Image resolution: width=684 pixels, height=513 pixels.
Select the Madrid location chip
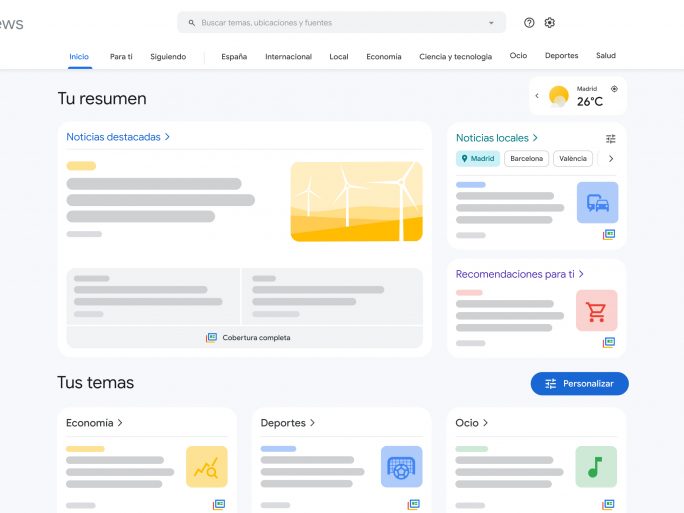[x=478, y=158]
